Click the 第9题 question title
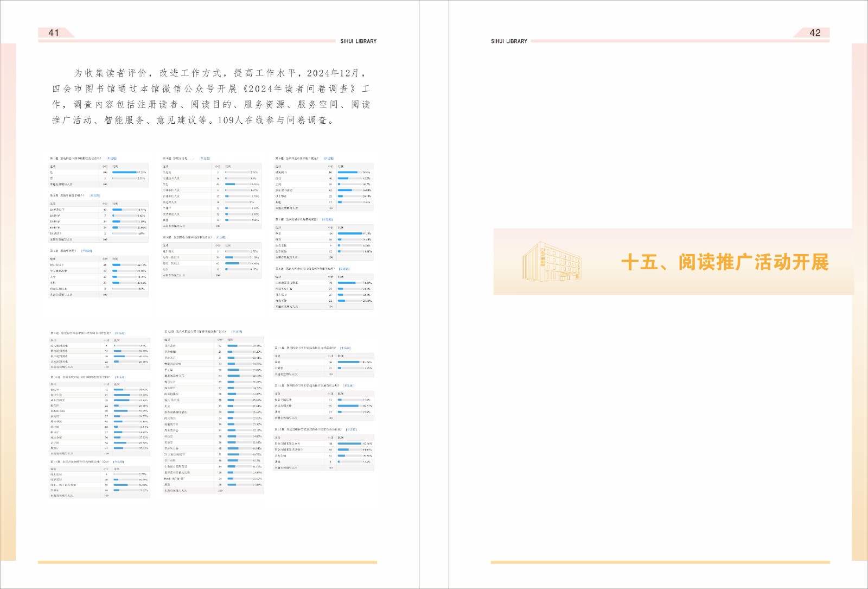The height and width of the screenshot is (589, 868). click(81, 333)
